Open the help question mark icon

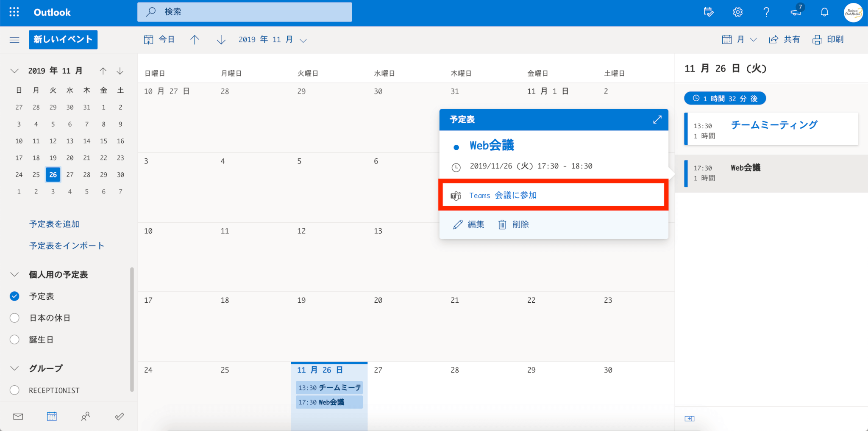766,12
